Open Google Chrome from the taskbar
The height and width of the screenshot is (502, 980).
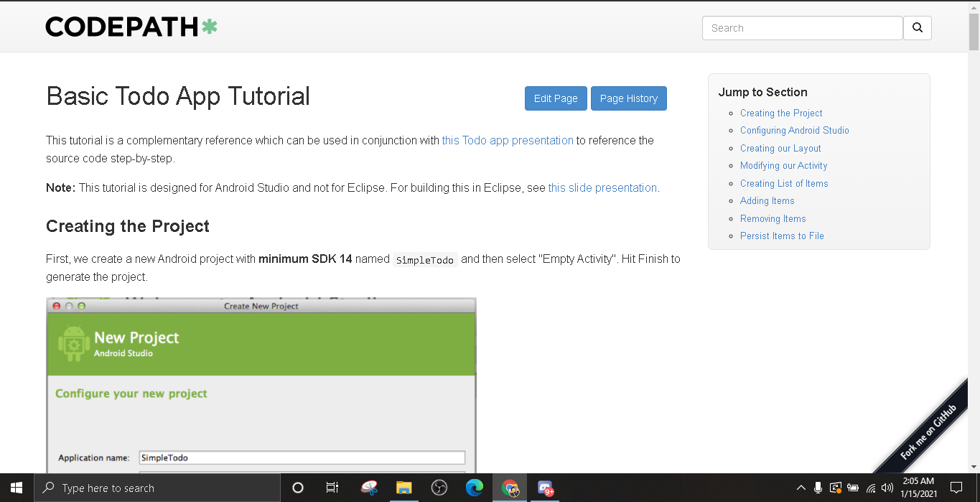click(510, 488)
